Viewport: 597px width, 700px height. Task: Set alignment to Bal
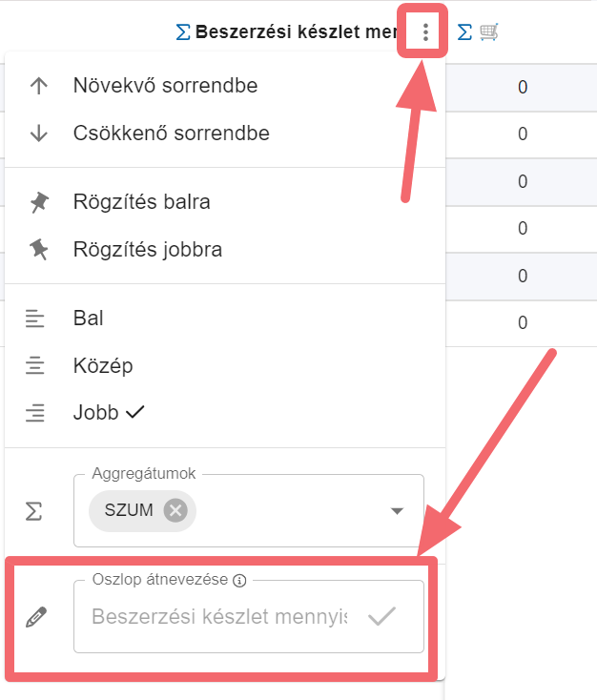88,318
